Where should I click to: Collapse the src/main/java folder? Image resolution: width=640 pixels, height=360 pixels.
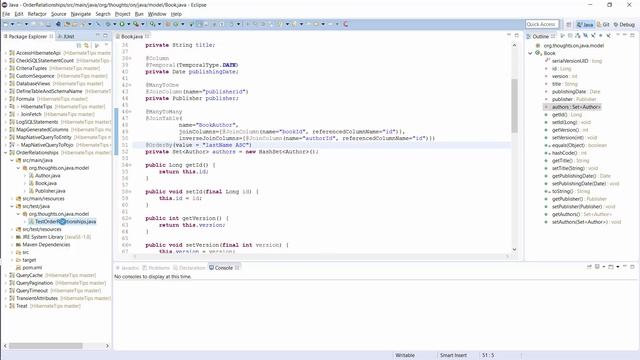[x=12, y=160]
